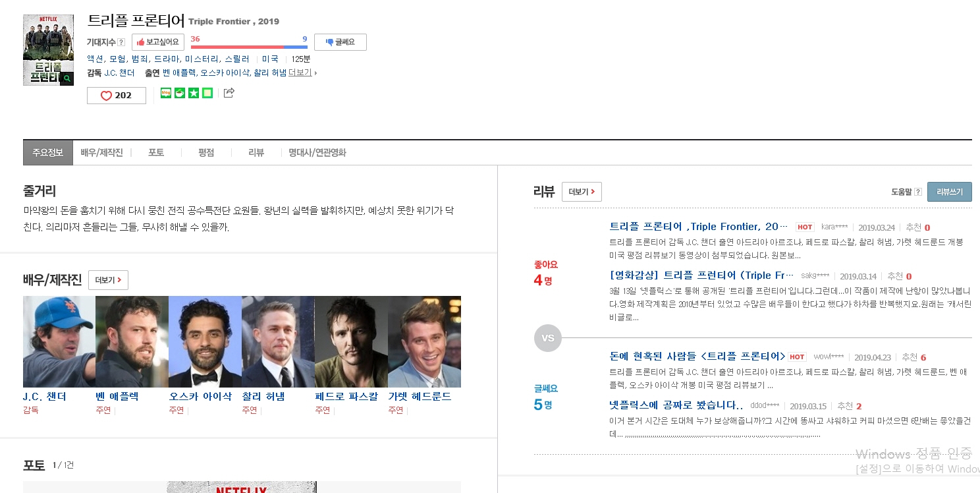Click the green star bookmark icon
Viewport: 980px width, 493px height.
click(x=194, y=93)
